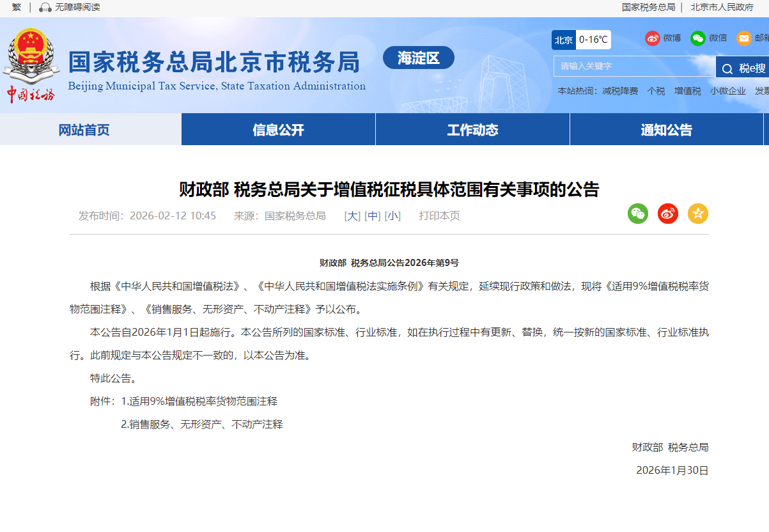Click the Weibo icon in the header
The width and height of the screenshot is (769, 532).
pos(652,38)
